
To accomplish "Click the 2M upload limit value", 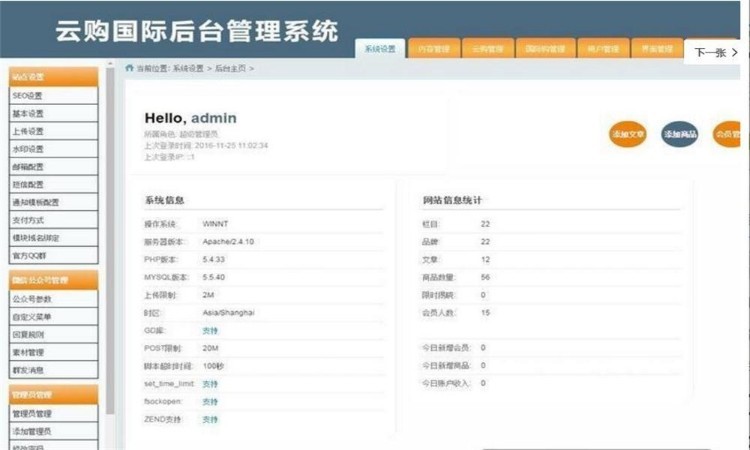I will click(208, 295).
